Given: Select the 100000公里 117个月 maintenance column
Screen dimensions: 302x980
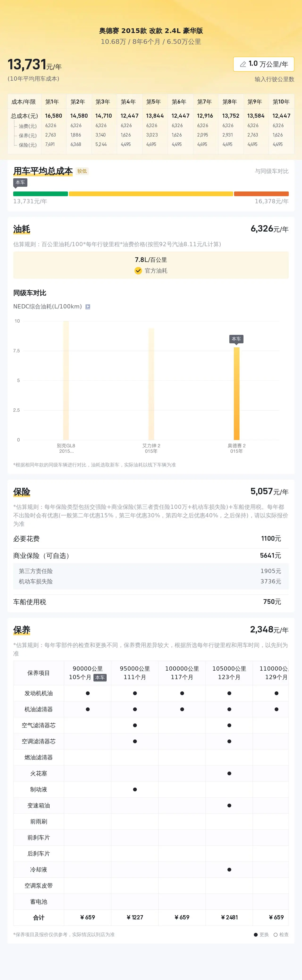Looking at the screenshot, I should (x=182, y=673).
